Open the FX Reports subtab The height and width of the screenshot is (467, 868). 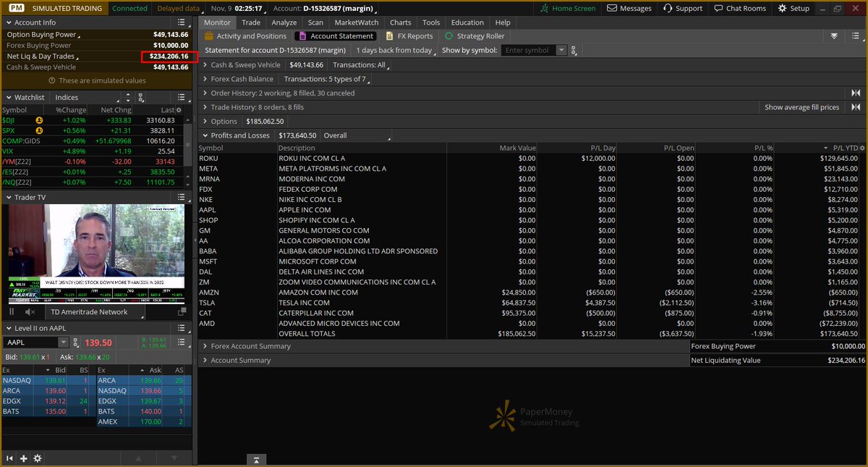[x=409, y=35]
